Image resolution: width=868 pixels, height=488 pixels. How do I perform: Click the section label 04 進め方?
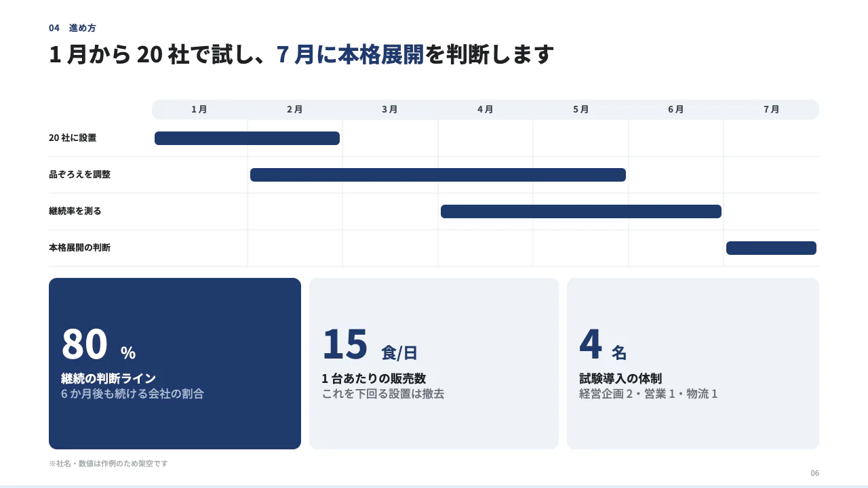coord(72,28)
